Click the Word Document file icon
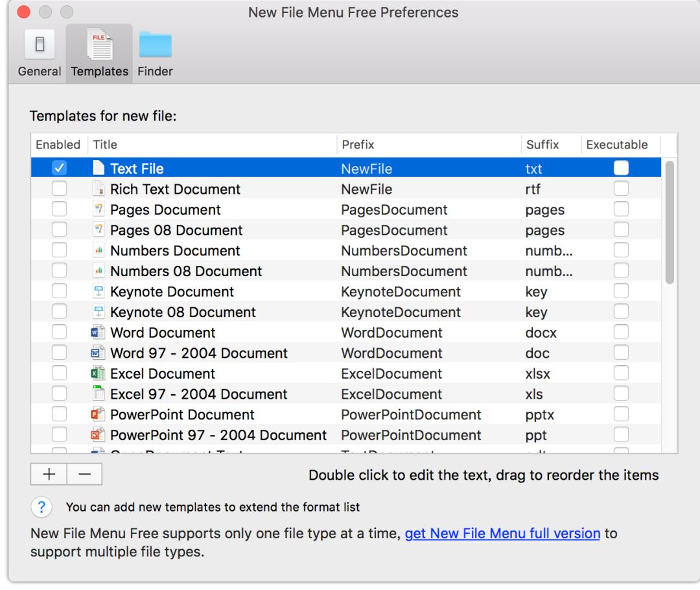The image size is (700, 590). (x=98, y=333)
